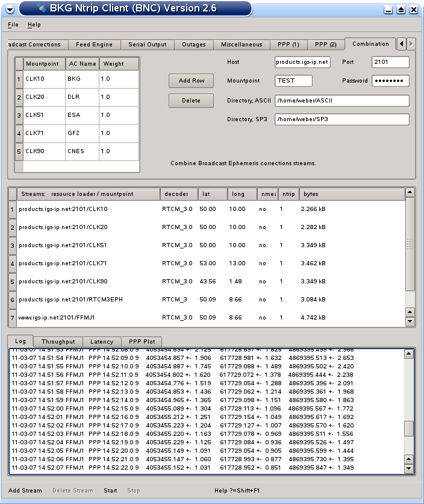Open the Help menu
Screen dimensions: 424x504
(34, 25)
